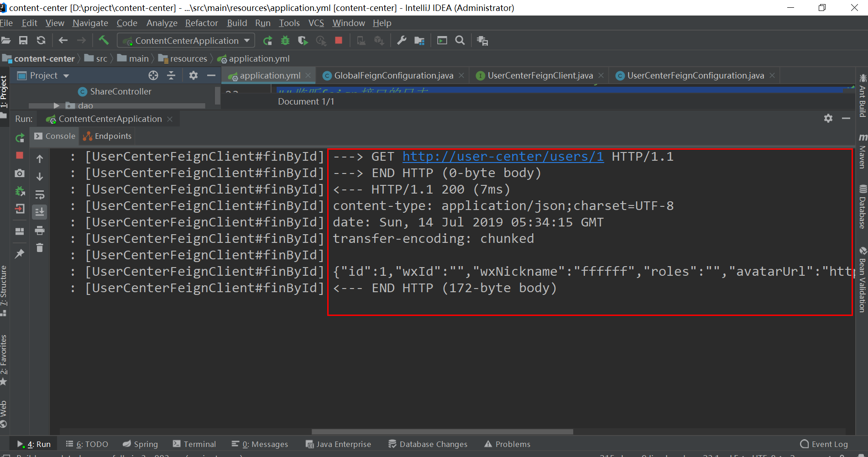Image resolution: width=868 pixels, height=457 pixels.
Task: Close the GlobalFeignConfiguration.java tab
Action: point(461,75)
